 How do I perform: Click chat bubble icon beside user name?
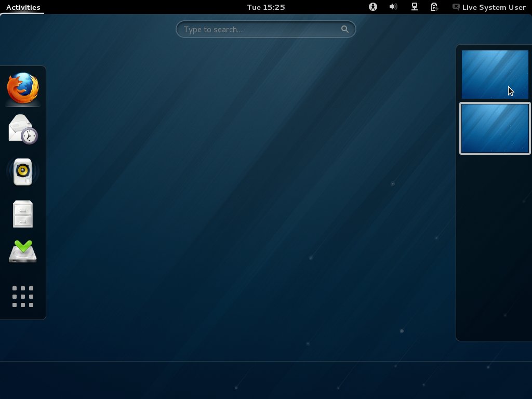456,7
